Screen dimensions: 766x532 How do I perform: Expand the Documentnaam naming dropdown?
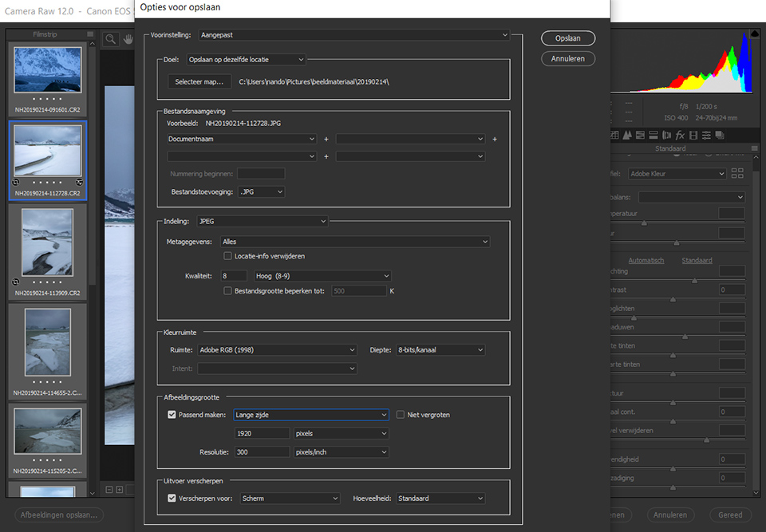(242, 140)
